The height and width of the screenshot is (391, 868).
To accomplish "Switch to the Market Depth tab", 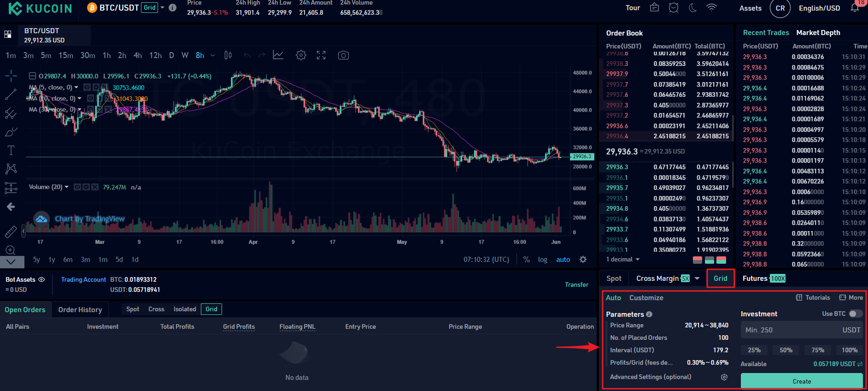I will pos(818,33).
